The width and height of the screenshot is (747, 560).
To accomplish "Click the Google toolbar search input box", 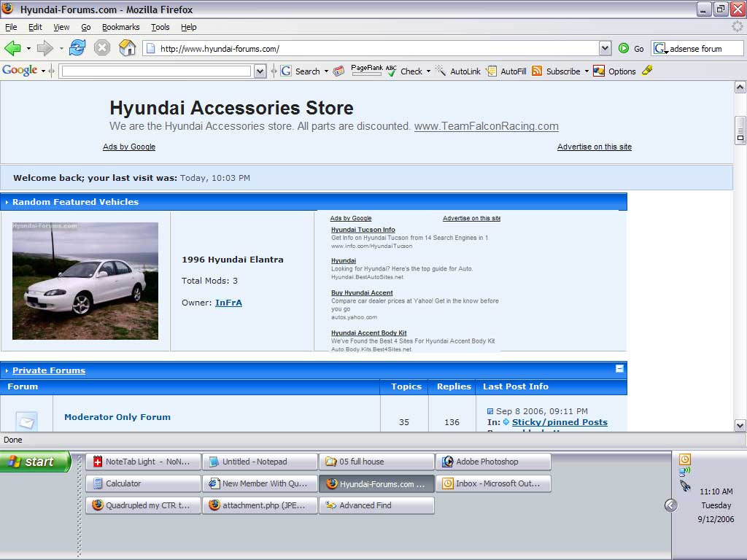I will coord(156,71).
